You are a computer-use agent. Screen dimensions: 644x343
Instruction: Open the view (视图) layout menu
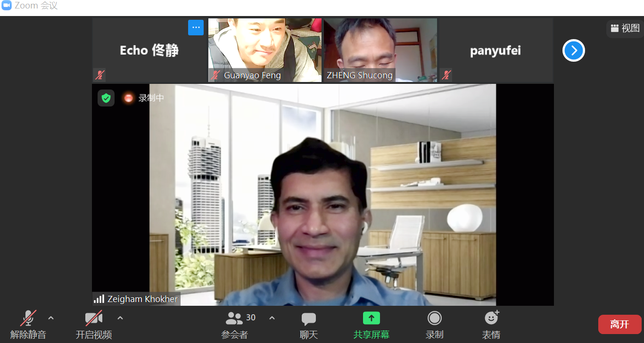point(625,28)
